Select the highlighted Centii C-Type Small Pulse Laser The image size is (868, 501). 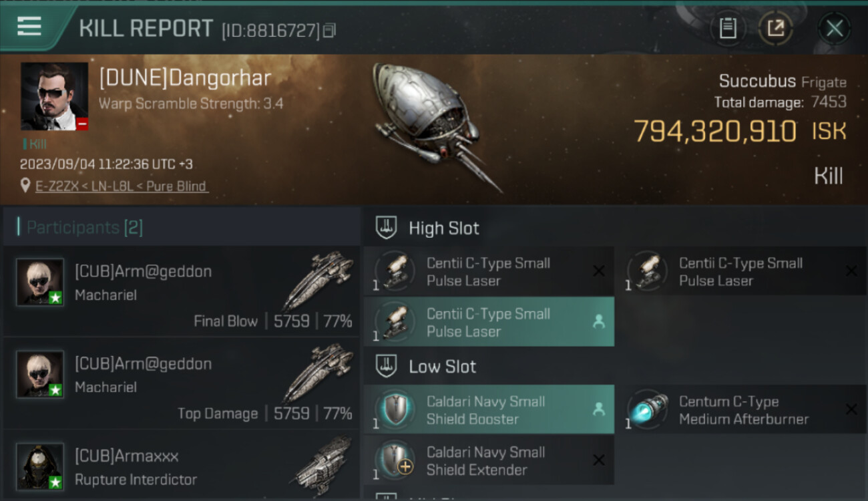pos(489,322)
